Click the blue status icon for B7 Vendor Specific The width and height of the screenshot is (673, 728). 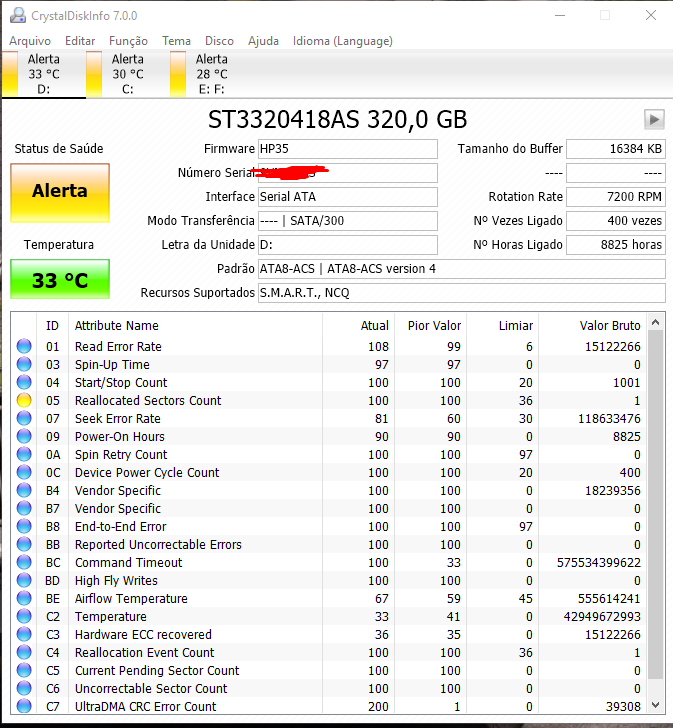pos(24,508)
